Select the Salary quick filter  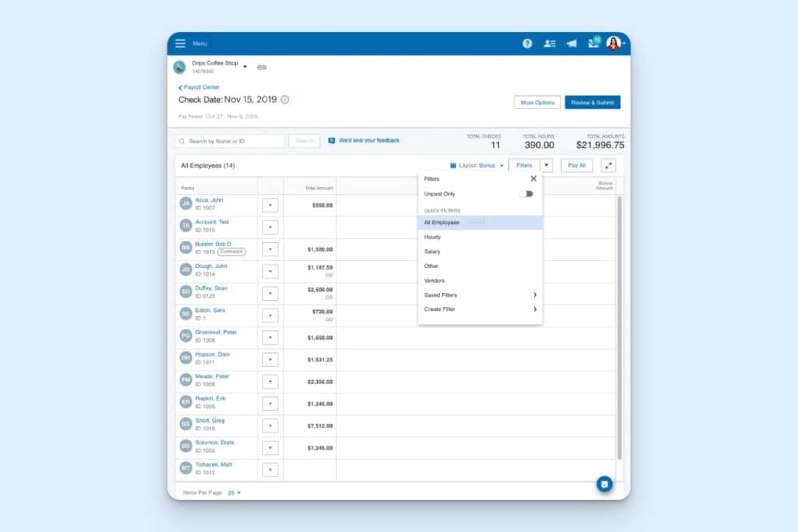[x=480, y=252]
